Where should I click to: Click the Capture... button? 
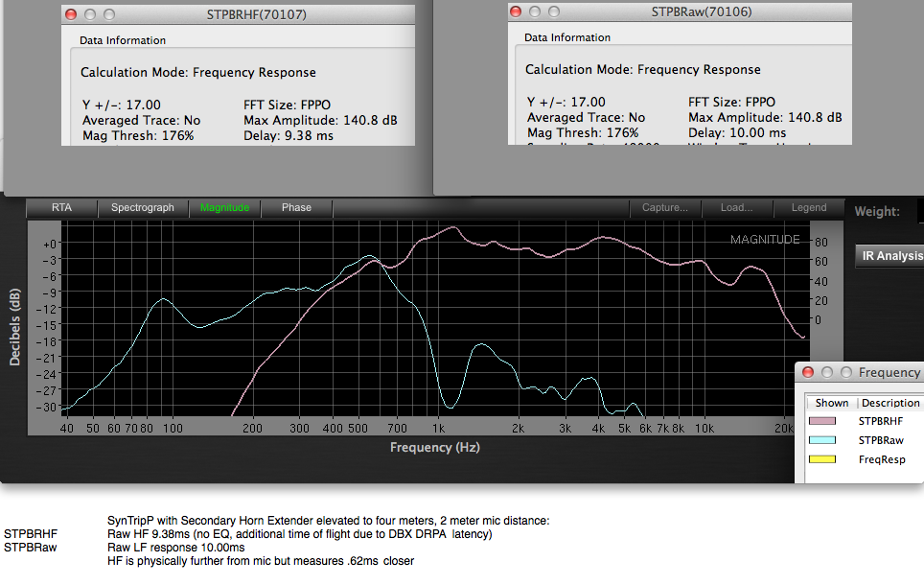click(x=664, y=207)
